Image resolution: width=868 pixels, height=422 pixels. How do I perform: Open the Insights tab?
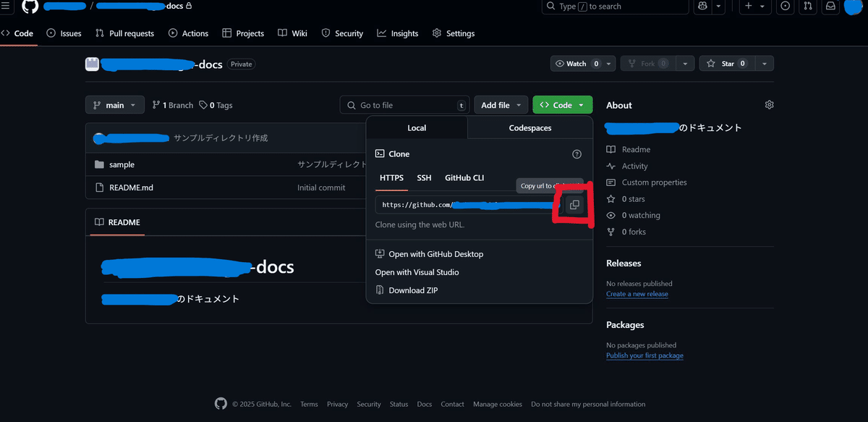point(398,33)
